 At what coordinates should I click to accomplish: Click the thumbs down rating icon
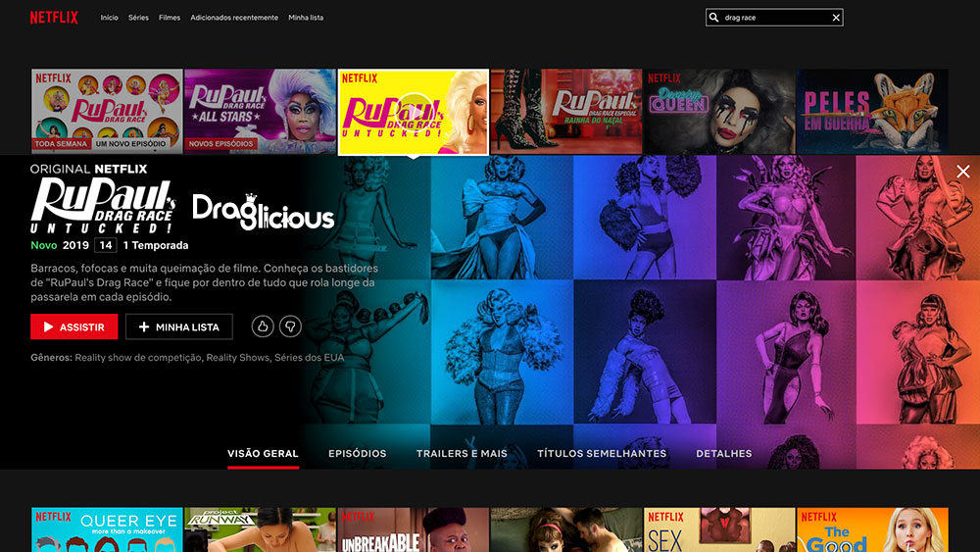point(290,326)
